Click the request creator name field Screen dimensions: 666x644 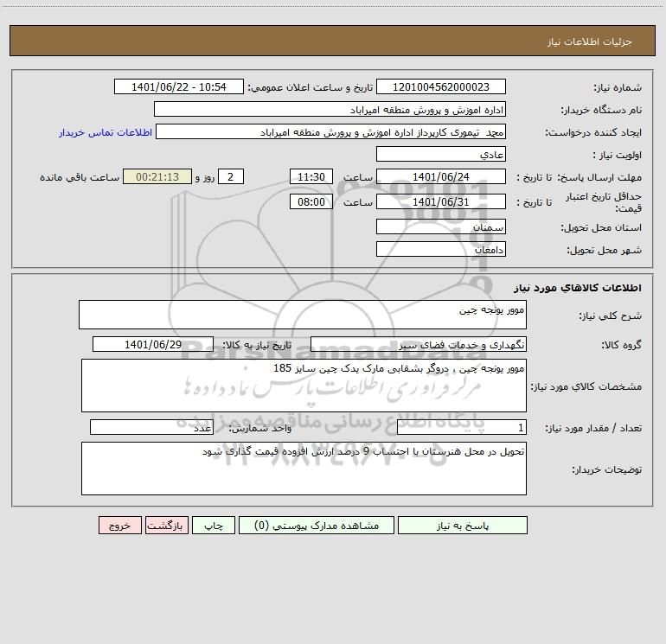pos(331,131)
